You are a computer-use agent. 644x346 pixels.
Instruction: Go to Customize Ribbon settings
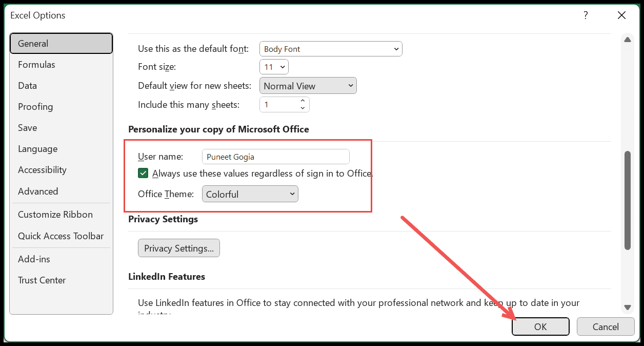pyautogui.click(x=55, y=215)
